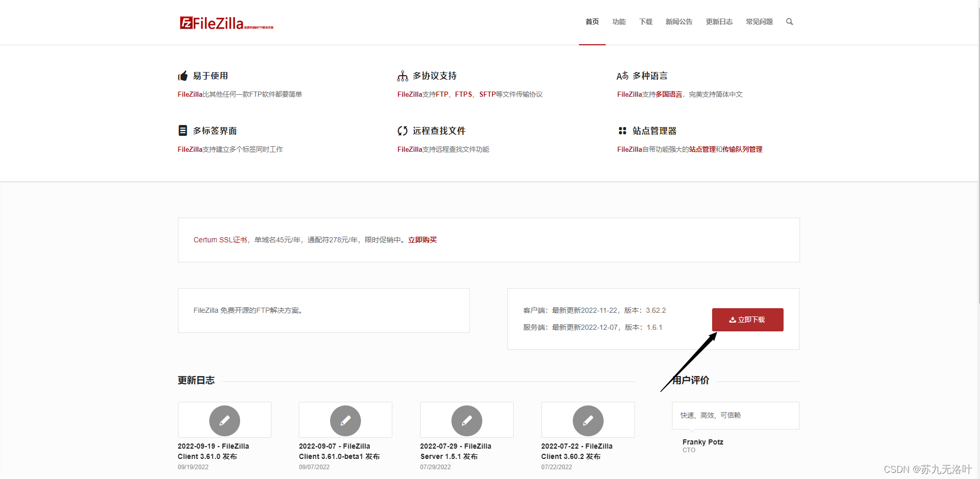The image size is (980, 479).
Task: Open the 更新日志 menu item
Action: [719, 22]
